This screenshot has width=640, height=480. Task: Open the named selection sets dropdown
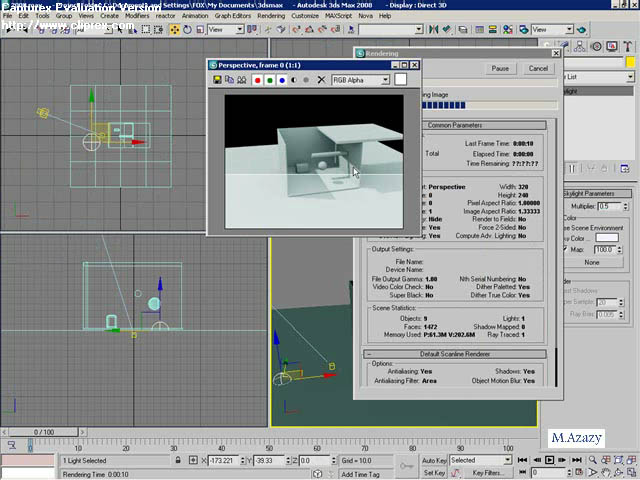pyautogui.click(x=391, y=29)
